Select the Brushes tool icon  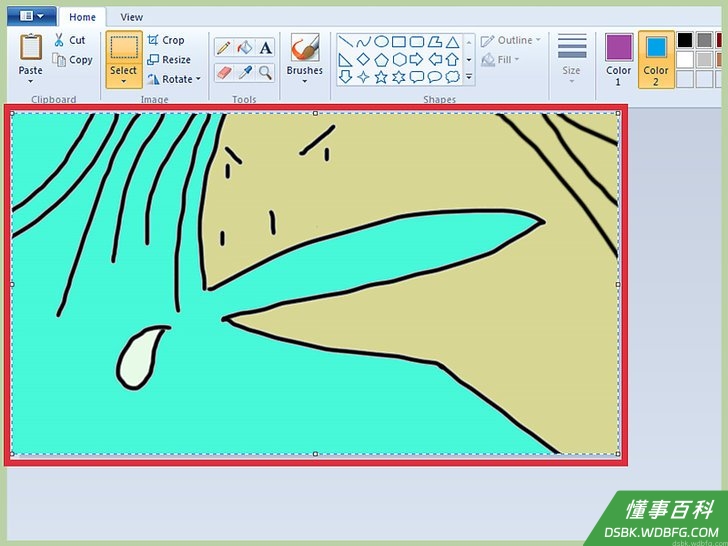coord(305,47)
